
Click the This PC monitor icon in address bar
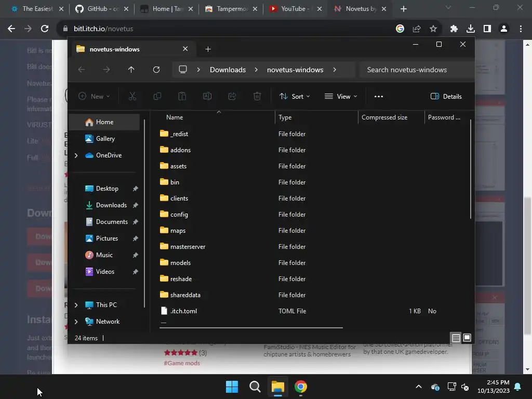(183, 70)
